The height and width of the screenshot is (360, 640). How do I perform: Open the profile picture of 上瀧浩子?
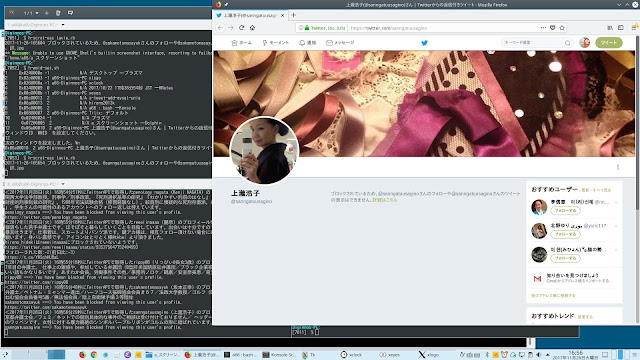[264, 150]
